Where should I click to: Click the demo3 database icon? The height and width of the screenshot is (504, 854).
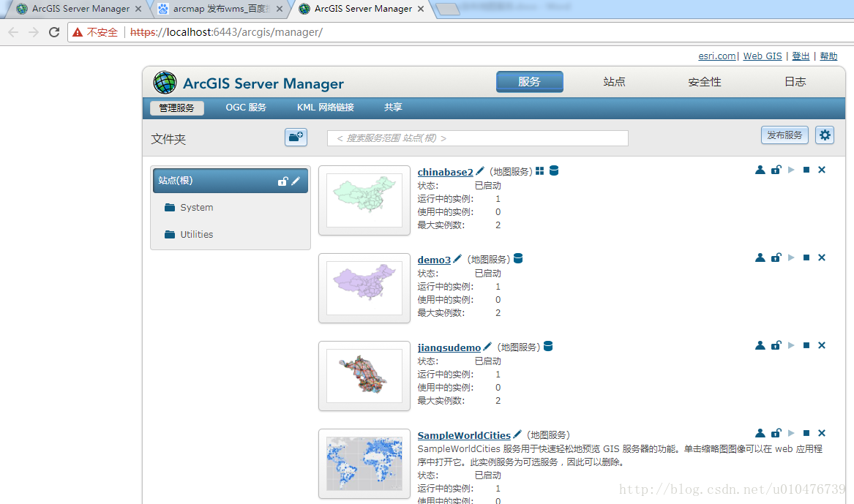[519, 258]
